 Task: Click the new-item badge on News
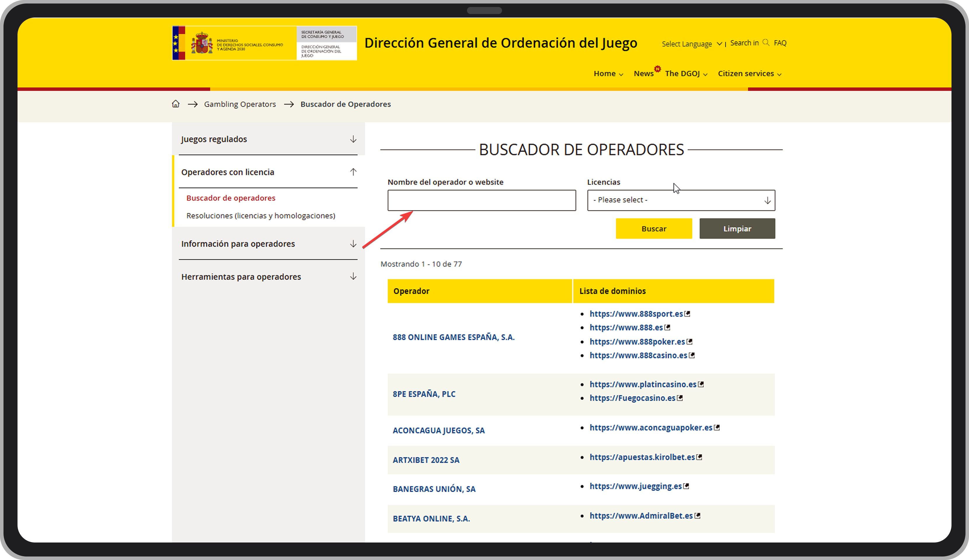pos(658,69)
